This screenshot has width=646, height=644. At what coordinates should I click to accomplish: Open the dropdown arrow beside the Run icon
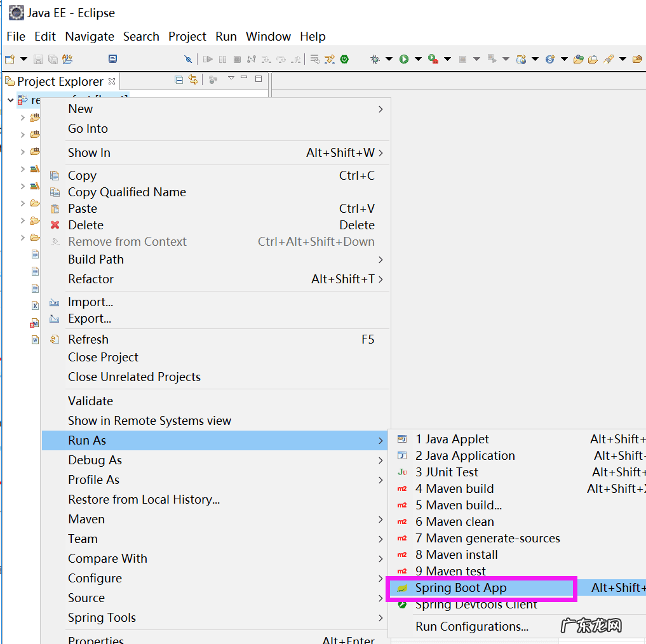coord(418,59)
